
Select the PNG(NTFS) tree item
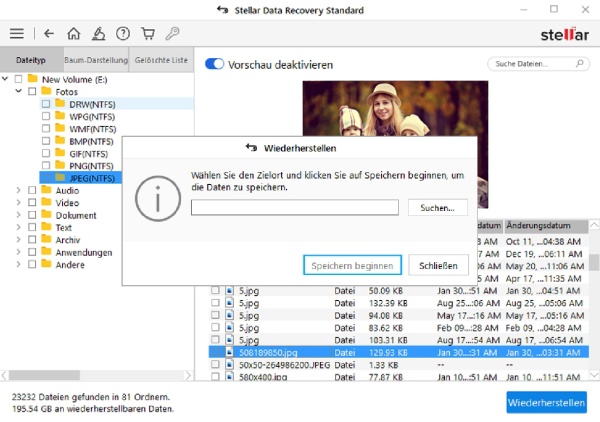(91, 166)
